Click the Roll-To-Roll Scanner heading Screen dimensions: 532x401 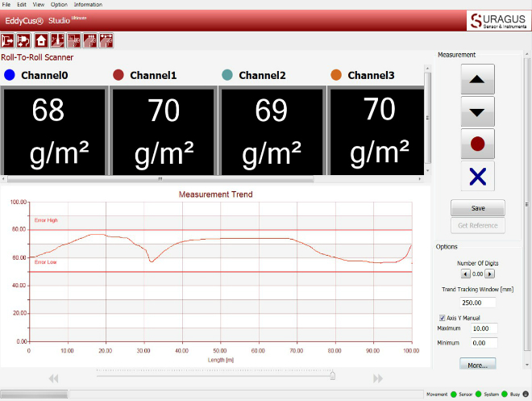37,57
